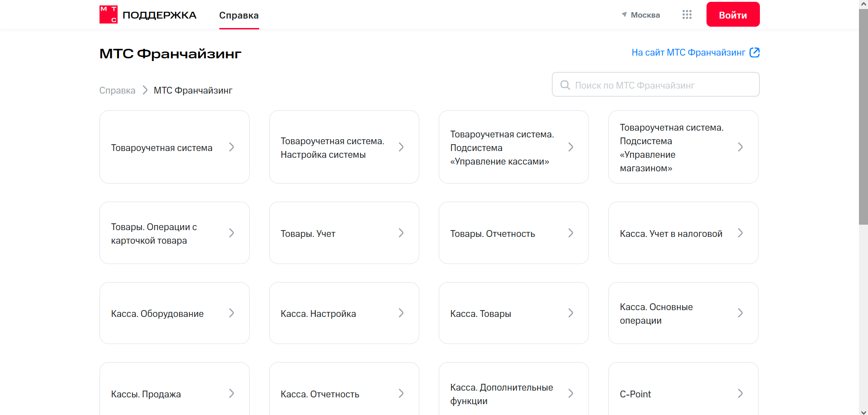The width and height of the screenshot is (868, 415).
Task: Open Подсистема «Управление магазином» section
Action: tap(683, 147)
